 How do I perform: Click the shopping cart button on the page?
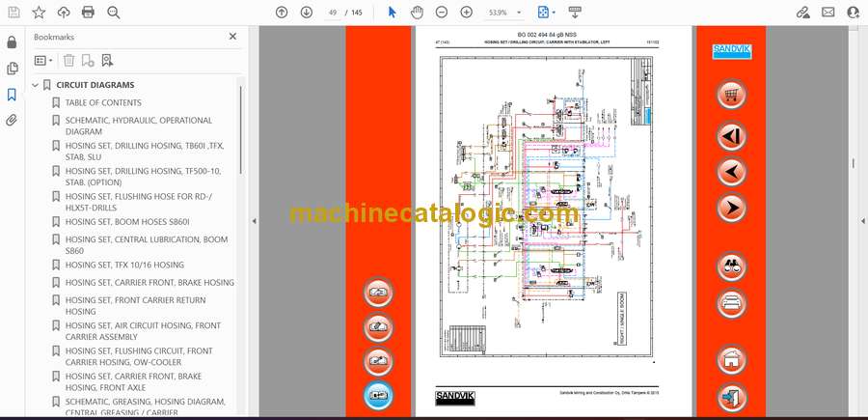point(731,94)
